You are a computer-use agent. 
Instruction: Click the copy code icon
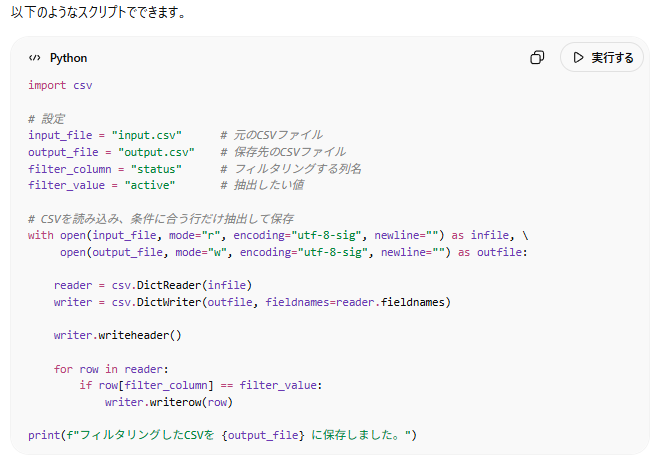coord(537,58)
